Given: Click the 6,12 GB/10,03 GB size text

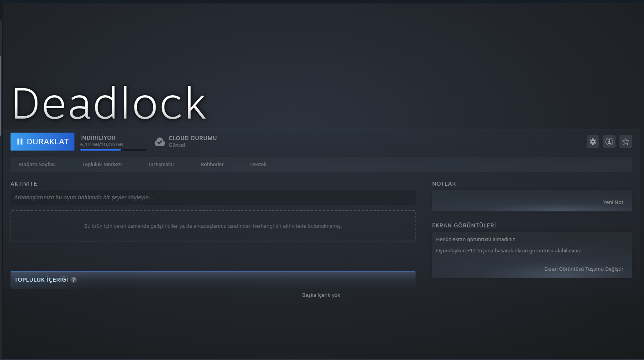Looking at the screenshot, I should (x=102, y=145).
